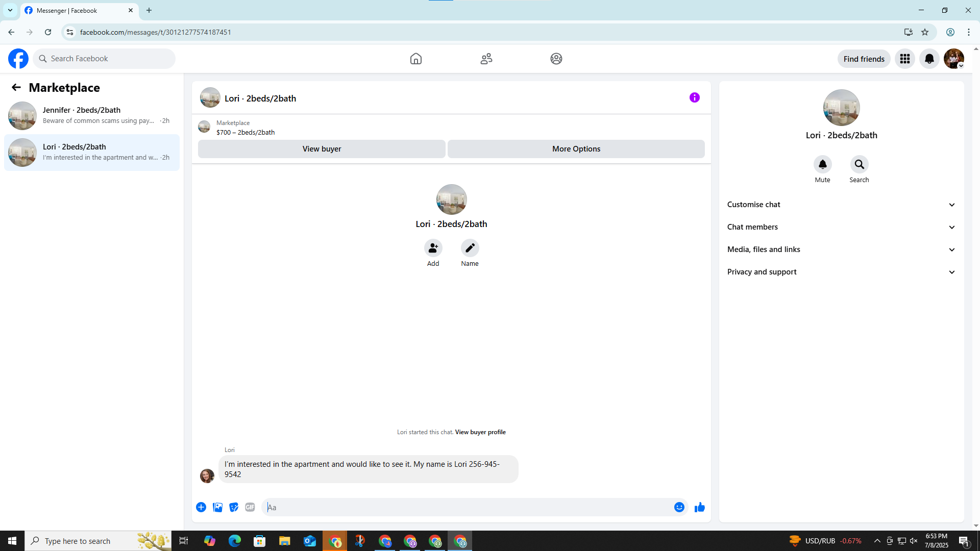Mute this conversation bell icon
The height and width of the screenshot is (551, 980).
coord(822,164)
